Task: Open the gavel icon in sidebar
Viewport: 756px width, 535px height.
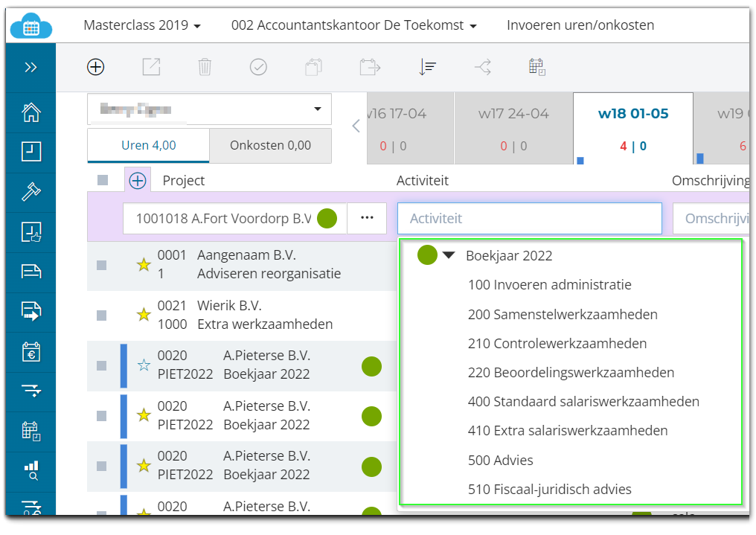Action: pyautogui.click(x=31, y=191)
